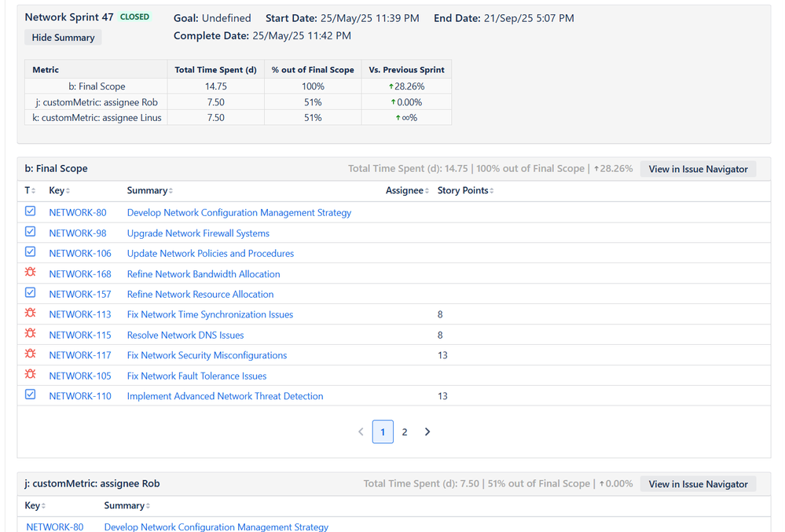Image resolution: width=785 pixels, height=532 pixels.
Task: Click the Complete Date value 25/May/25 11:42 PM
Action: (302, 35)
